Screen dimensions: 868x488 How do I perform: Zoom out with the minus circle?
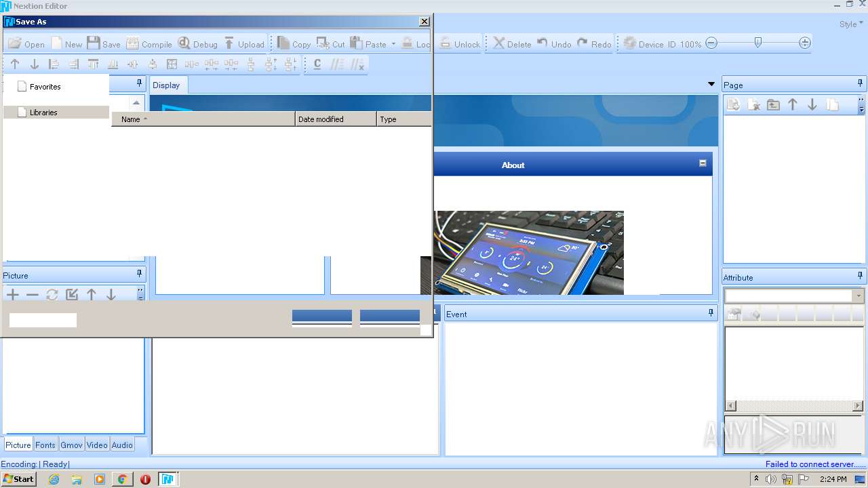pos(711,43)
